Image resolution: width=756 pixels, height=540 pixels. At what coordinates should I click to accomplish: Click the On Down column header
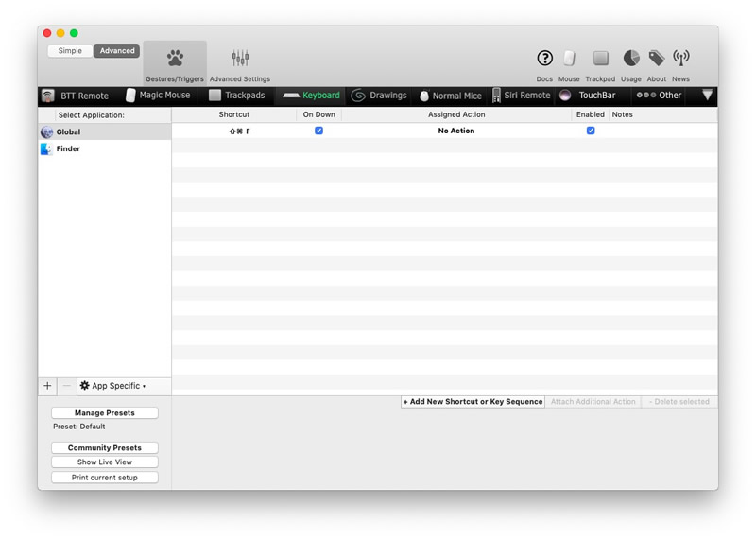[x=318, y=114]
